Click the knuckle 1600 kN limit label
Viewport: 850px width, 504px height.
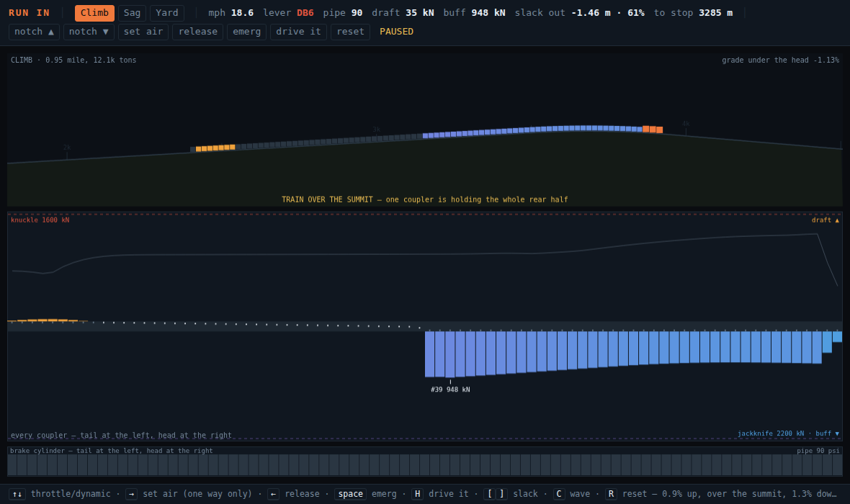tap(40, 220)
